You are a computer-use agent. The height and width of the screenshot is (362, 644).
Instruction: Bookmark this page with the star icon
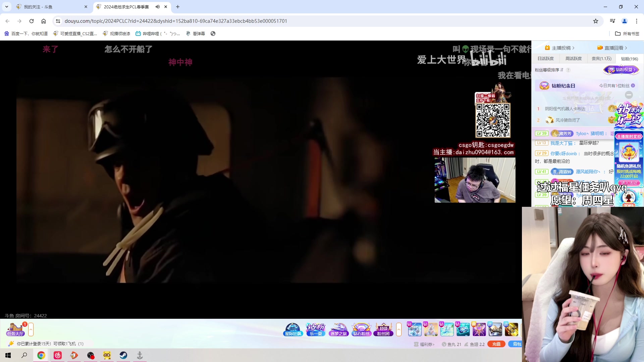tap(595, 21)
